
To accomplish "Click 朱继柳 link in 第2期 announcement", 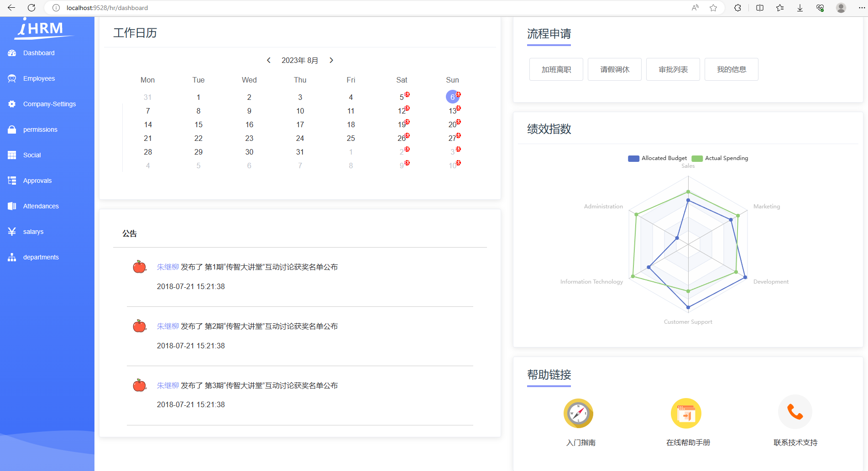I will 168,326.
